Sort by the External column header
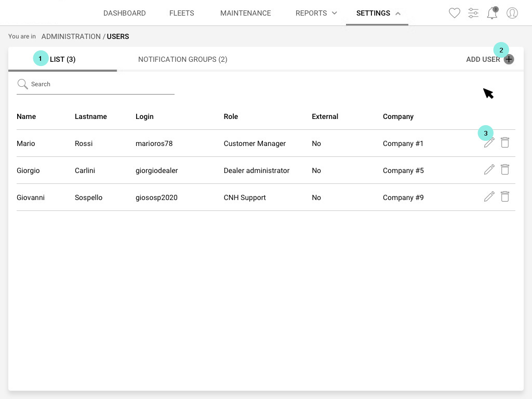 point(325,116)
